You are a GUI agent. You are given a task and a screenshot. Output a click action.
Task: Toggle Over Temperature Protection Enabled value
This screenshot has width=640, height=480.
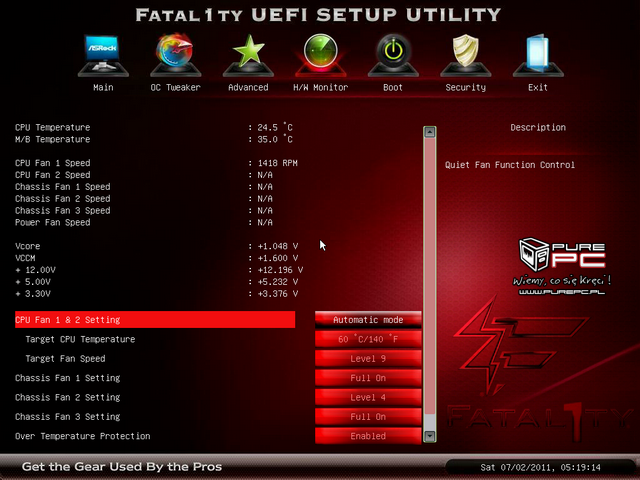coord(368,436)
